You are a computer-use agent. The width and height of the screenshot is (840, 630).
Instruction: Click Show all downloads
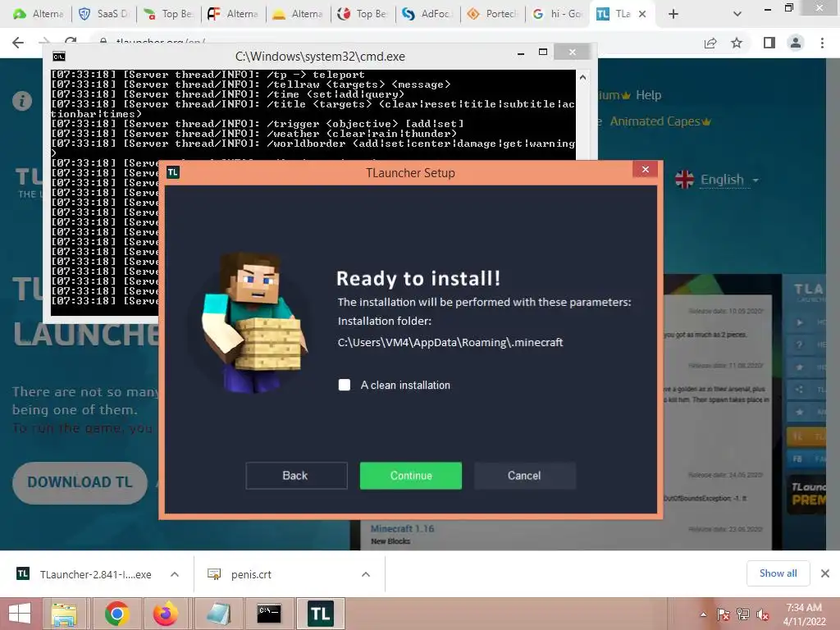[778, 573]
